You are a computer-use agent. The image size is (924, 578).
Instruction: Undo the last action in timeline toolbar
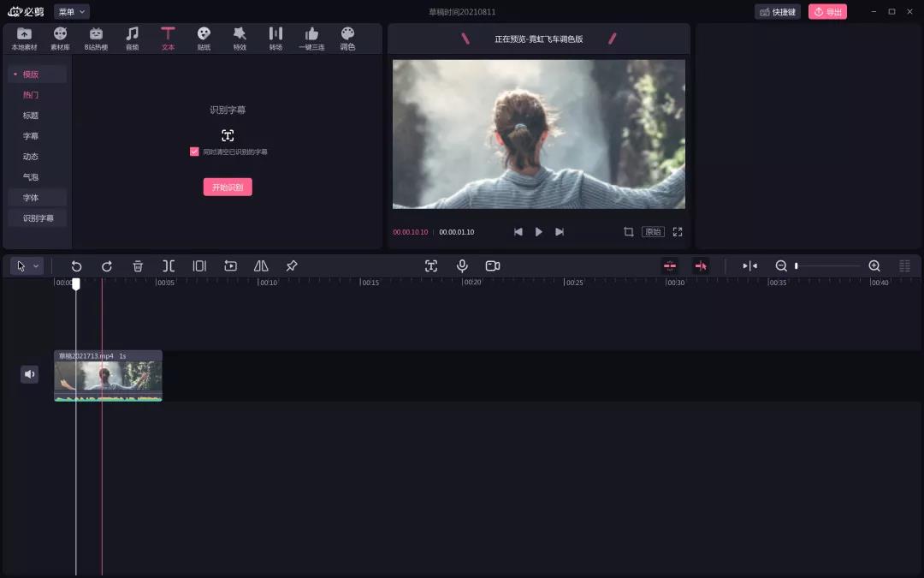76,266
